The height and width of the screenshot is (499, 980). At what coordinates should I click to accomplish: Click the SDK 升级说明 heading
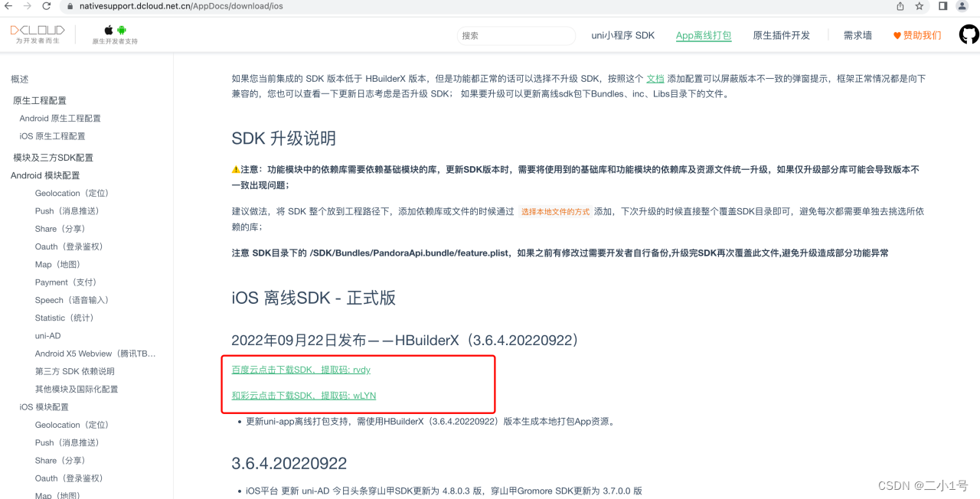click(x=284, y=139)
